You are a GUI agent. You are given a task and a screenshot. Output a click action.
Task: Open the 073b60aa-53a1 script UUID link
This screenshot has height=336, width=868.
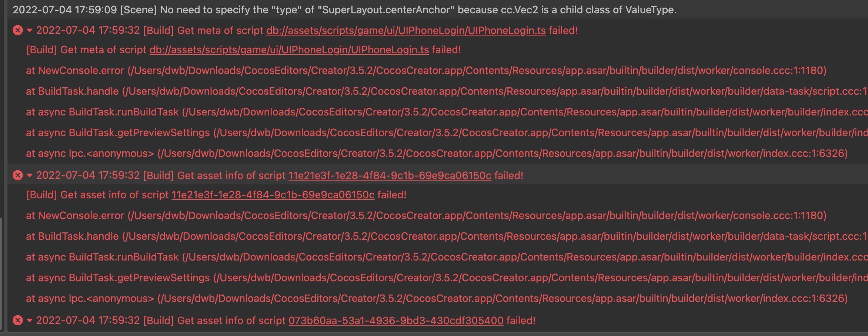(x=396, y=320)
